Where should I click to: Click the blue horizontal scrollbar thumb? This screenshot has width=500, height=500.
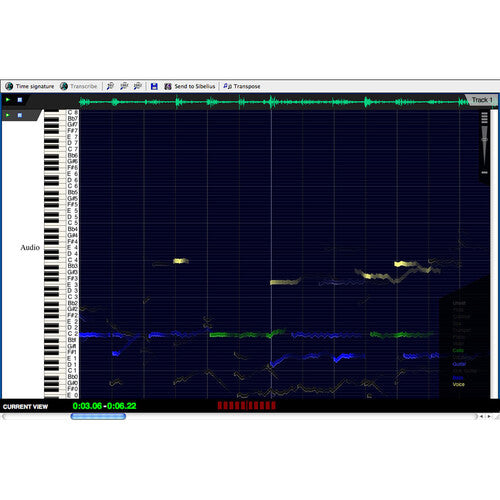click(x=98, y=416)
